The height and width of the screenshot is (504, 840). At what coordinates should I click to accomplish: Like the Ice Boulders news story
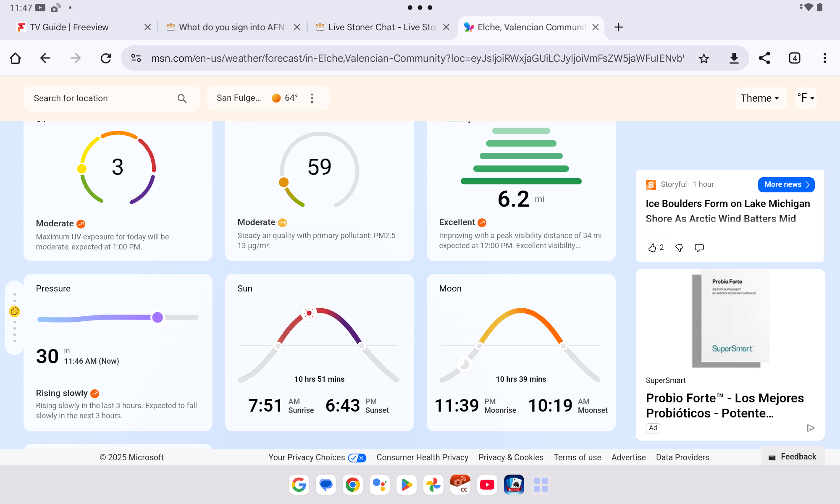coord(652,248)
